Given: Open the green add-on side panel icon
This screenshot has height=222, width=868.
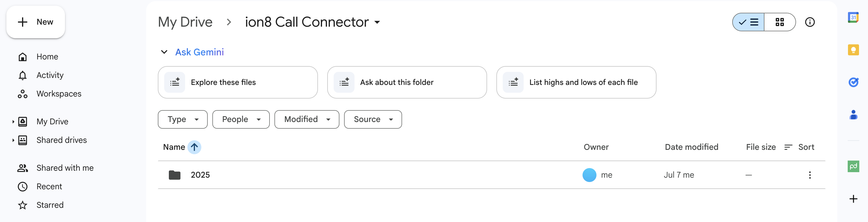Looking at the screenshot, I should [853, 166].
